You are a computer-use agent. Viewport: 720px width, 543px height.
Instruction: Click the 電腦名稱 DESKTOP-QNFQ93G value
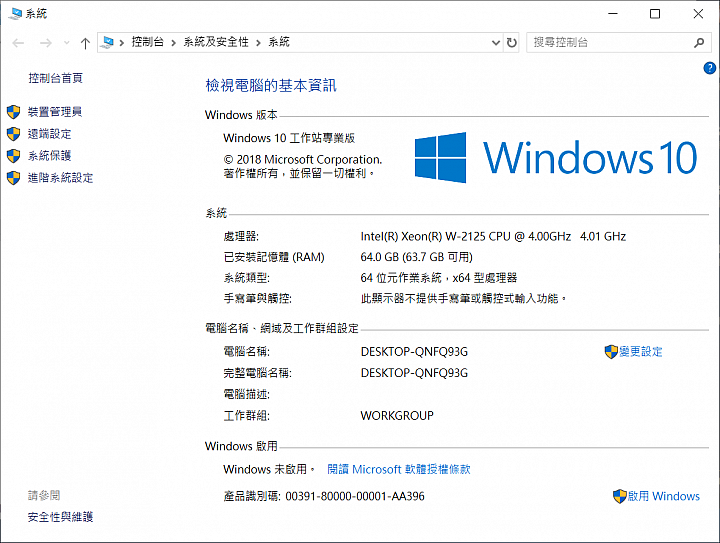[414, 352]
